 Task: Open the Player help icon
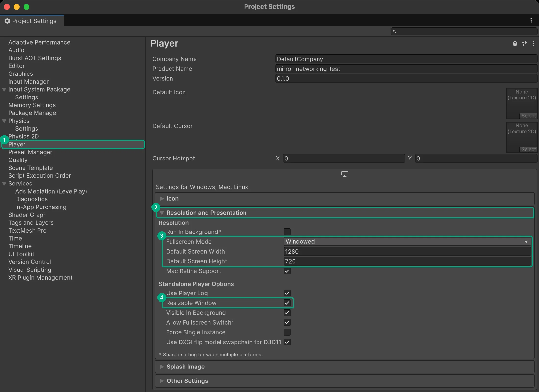(515, 44)
